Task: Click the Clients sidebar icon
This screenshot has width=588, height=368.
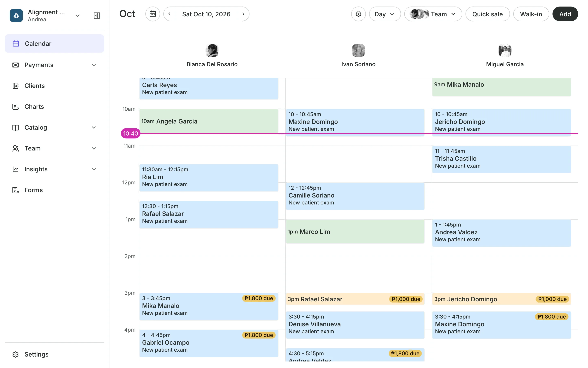Action: pos(16,86)
